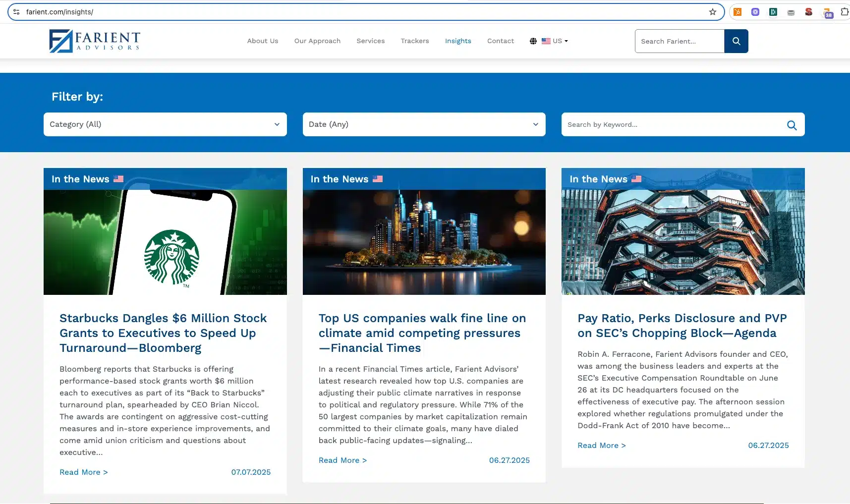Click the green square extension icon
The image size is (850, 504).
tap(773, 12)
